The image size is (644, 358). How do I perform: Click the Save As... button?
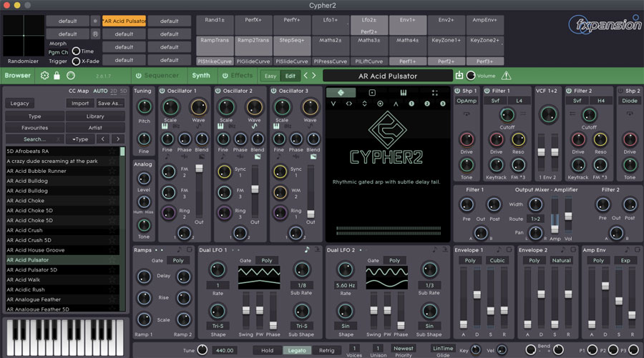tap(110, 104)
